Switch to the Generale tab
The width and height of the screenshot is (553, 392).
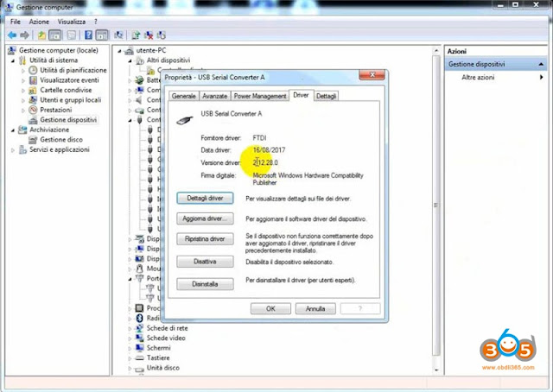(x=184, y=96)
